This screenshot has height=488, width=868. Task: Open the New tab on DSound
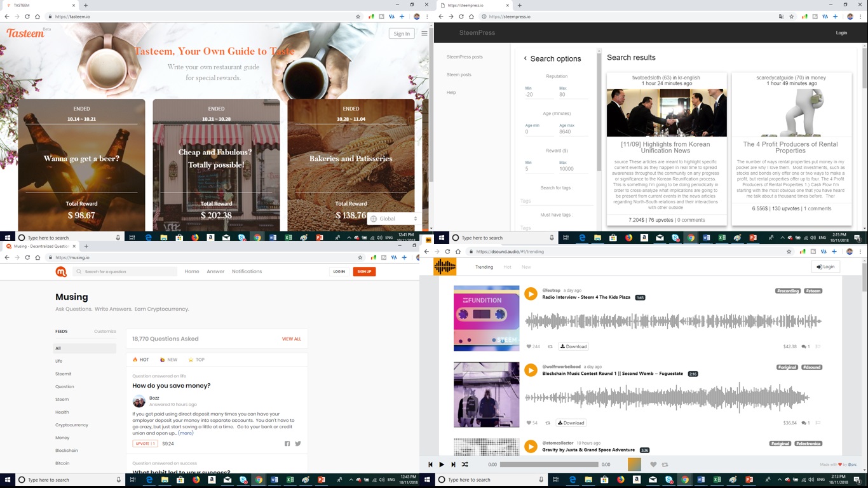526,267
